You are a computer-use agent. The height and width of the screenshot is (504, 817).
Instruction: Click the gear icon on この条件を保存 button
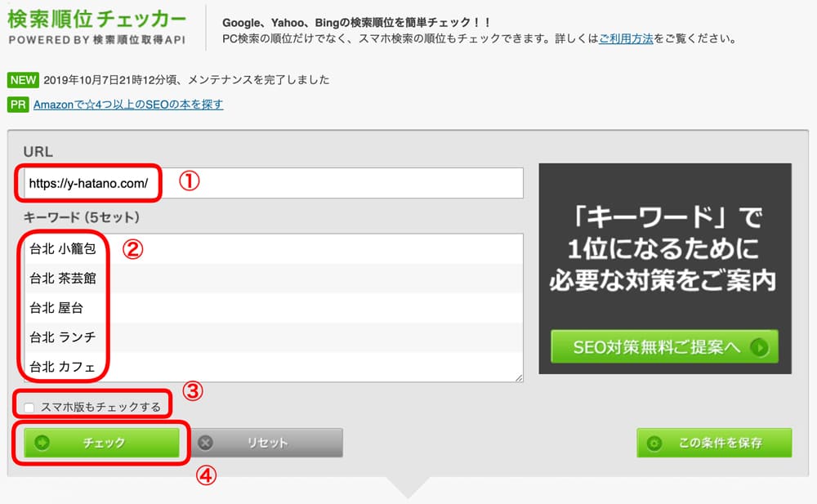point(654,444)
